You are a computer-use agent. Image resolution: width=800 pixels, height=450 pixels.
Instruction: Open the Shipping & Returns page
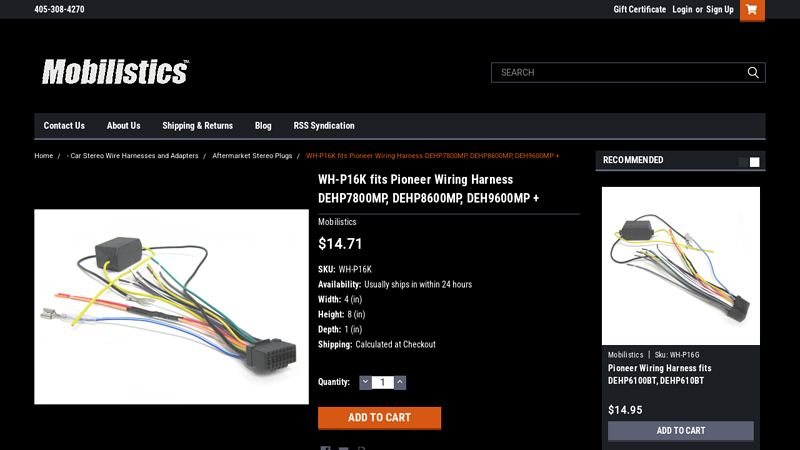[x=197, y=126]
